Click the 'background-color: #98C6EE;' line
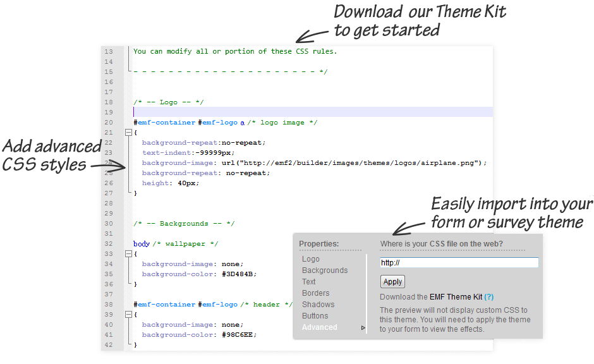 [199, 334]
